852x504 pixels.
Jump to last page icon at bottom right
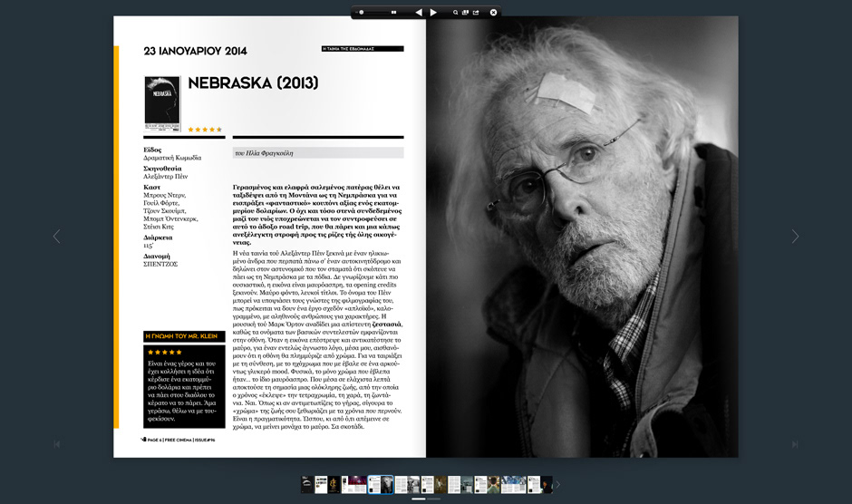click(795, 444)
